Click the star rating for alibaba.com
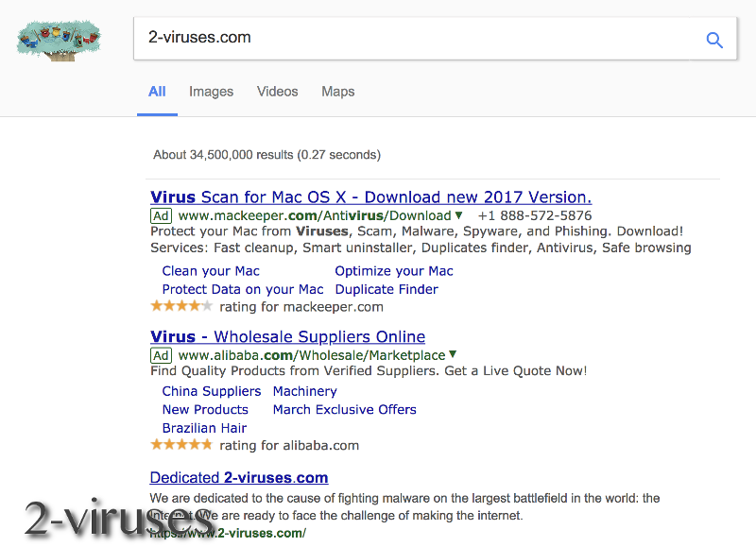 click(180, 445)
